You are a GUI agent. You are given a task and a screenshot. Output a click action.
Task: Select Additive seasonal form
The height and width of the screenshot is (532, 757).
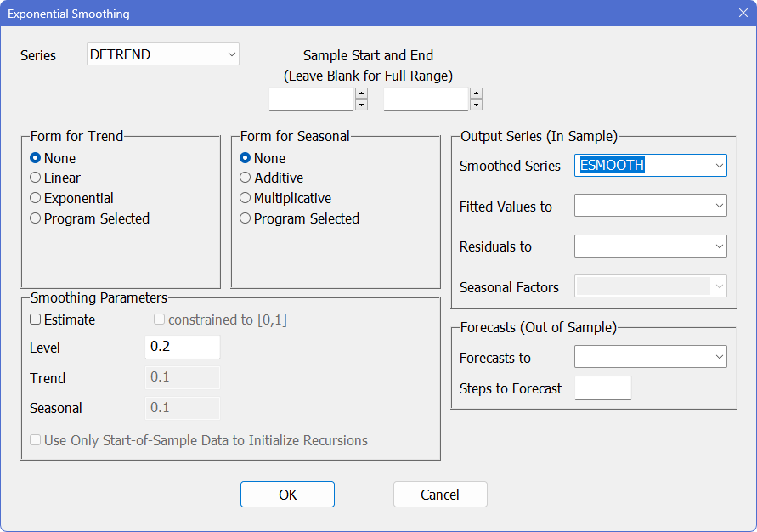coord(246,178)
